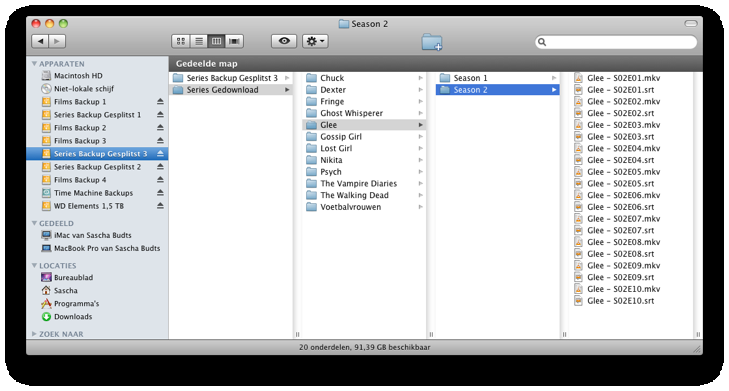Eject Films Backup 3 drive
This screenshot has height=391, width=729.
160,141
